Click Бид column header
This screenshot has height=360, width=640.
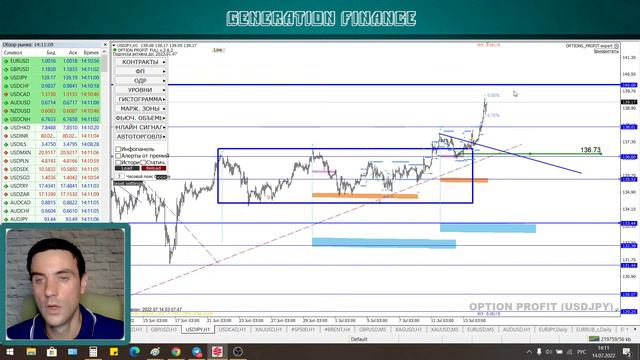tap(51, 53)
